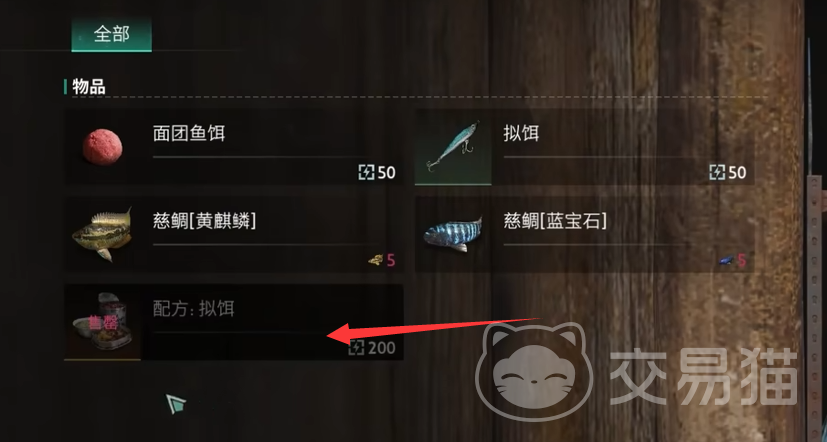Click the fishing lure icon
Screen dimensions: 827x442
coord(453,147)
